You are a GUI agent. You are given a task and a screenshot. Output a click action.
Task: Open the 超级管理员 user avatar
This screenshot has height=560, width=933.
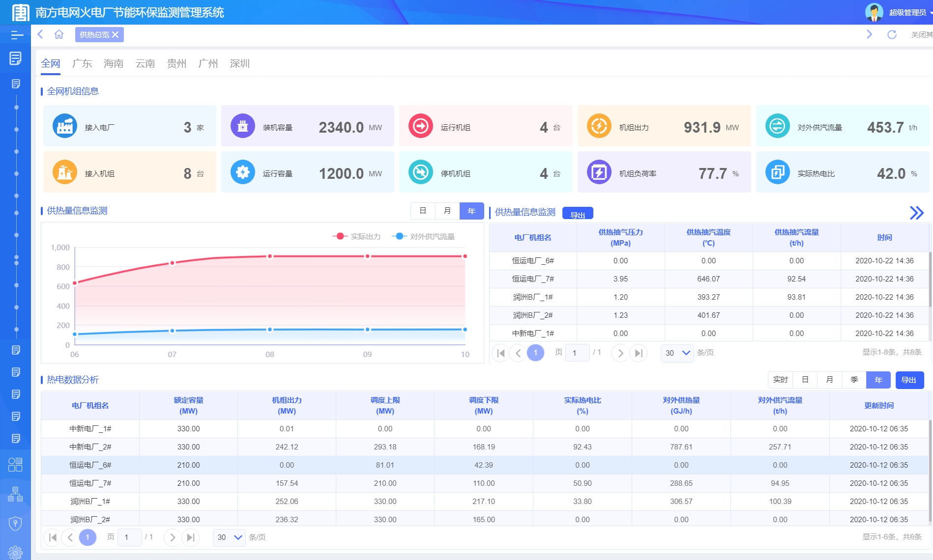click(x=874, y=12)
